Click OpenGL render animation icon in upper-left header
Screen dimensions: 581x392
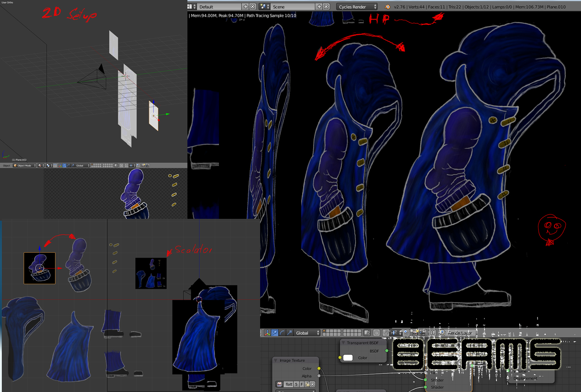[x=147, y=165]
